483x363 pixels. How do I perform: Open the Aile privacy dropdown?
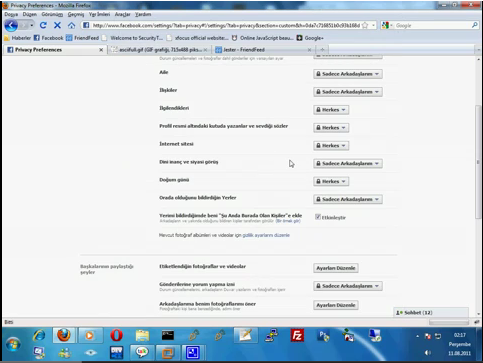tap(348, 74)
